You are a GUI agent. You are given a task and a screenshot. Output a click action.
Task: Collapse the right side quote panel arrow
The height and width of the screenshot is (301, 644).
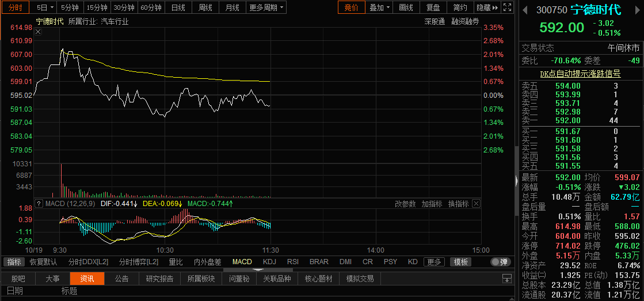(516, 181)
